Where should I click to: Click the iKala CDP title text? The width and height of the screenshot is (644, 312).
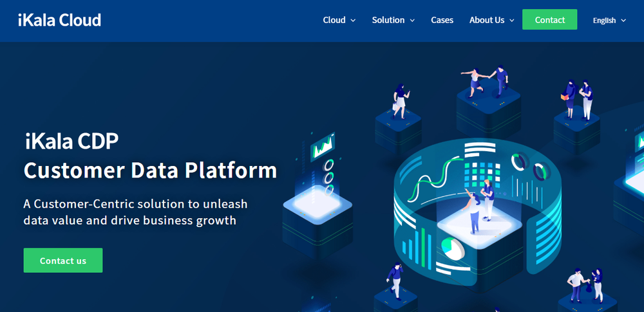click(71, 142)
